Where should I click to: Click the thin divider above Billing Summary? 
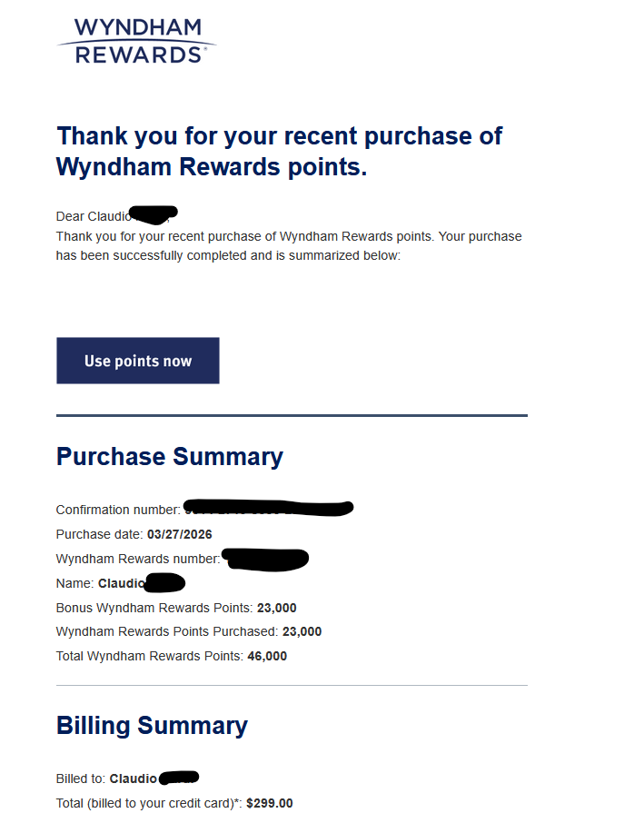pyautogui.click(x=292, y=685)
